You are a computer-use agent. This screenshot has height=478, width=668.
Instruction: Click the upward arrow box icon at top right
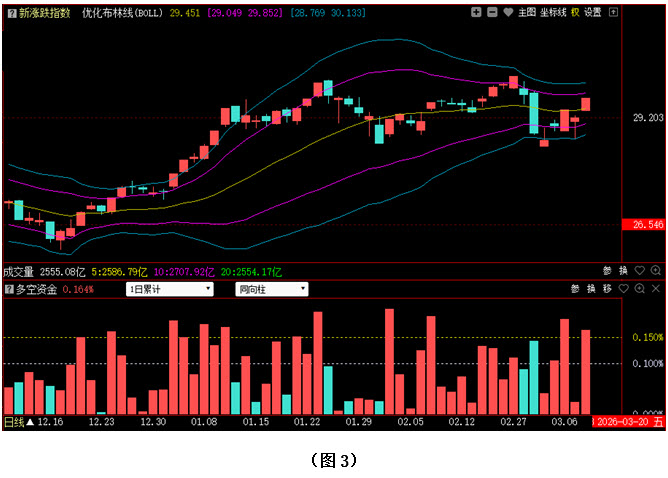pyautogui.click(x=613, y=13)
